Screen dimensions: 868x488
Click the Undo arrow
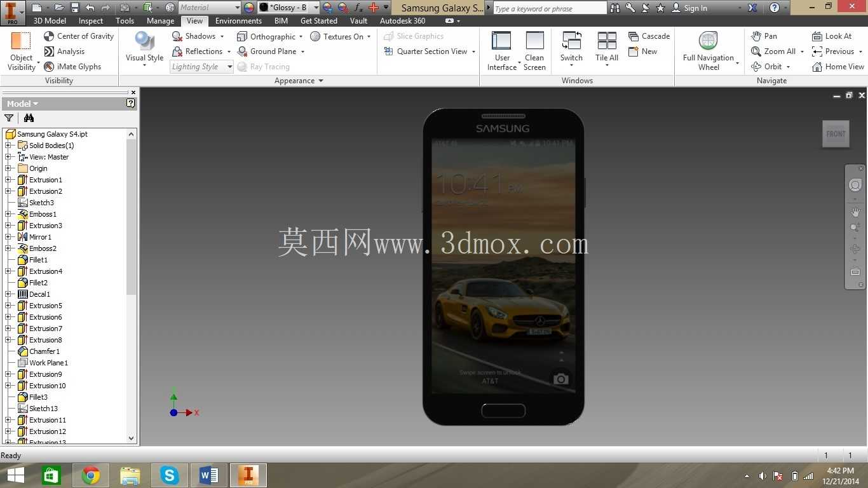(x=90, y=8)
